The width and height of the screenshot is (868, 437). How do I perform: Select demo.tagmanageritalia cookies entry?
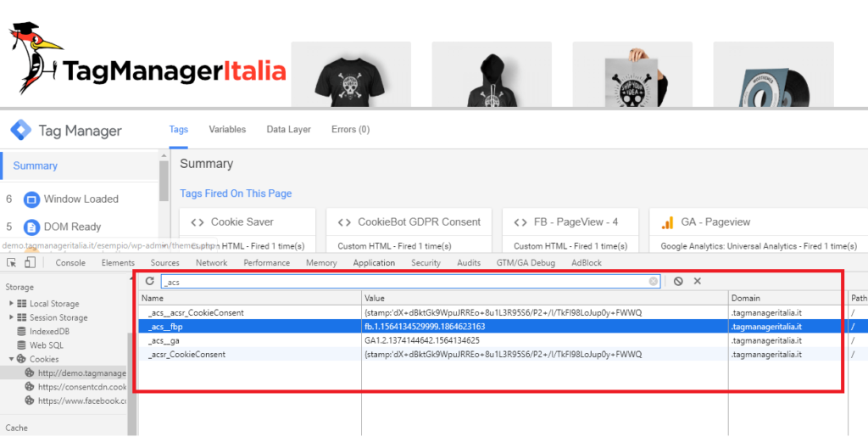pyautogui.click(x=82, y=373)
